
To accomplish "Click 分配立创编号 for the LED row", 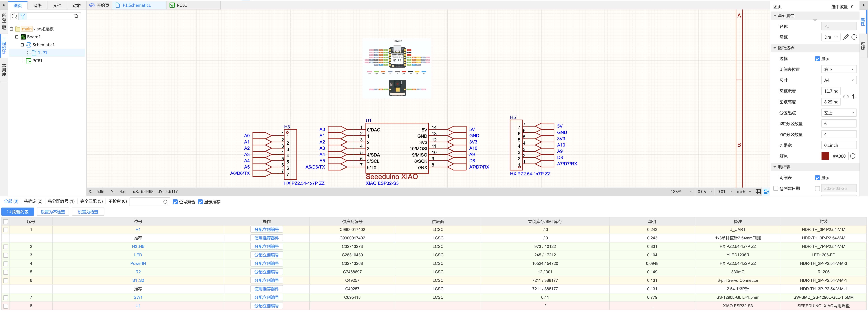I will point(267,255).
